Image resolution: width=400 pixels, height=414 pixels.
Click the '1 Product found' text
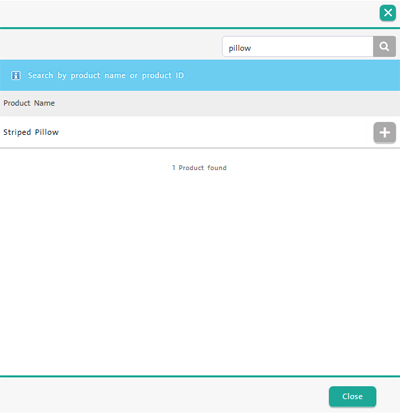click(199, 168)
